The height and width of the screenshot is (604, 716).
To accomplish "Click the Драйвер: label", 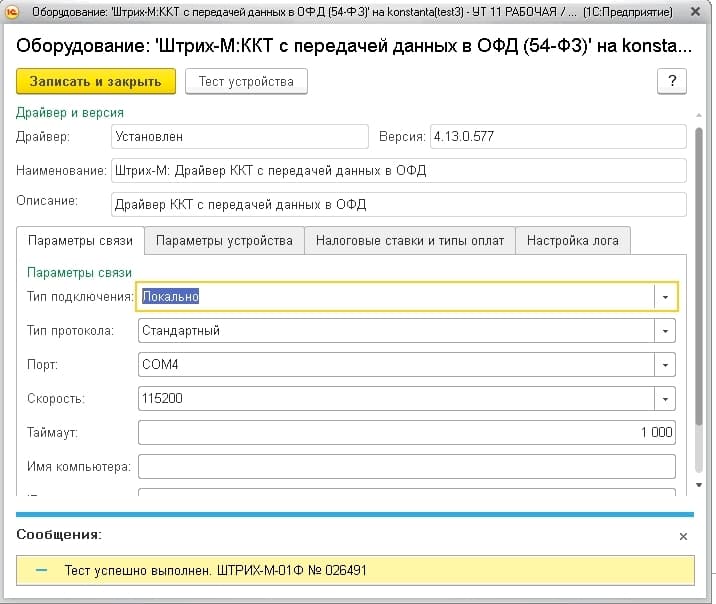I will pos(43,137).
